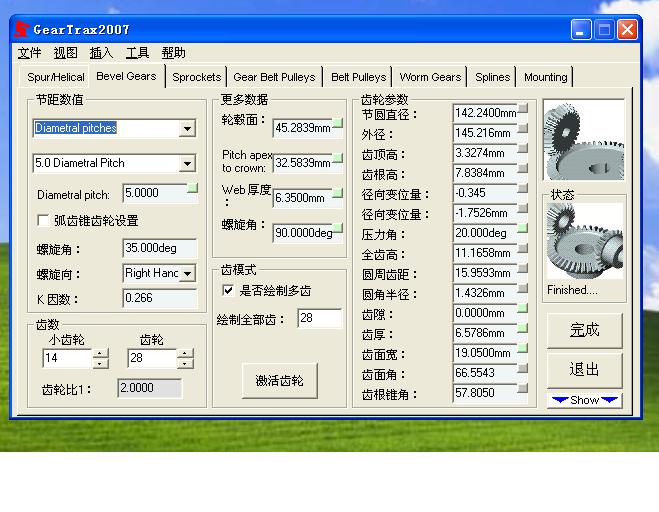
Task: Click the 激活齿轮 button
Action: tap(279, 381)
